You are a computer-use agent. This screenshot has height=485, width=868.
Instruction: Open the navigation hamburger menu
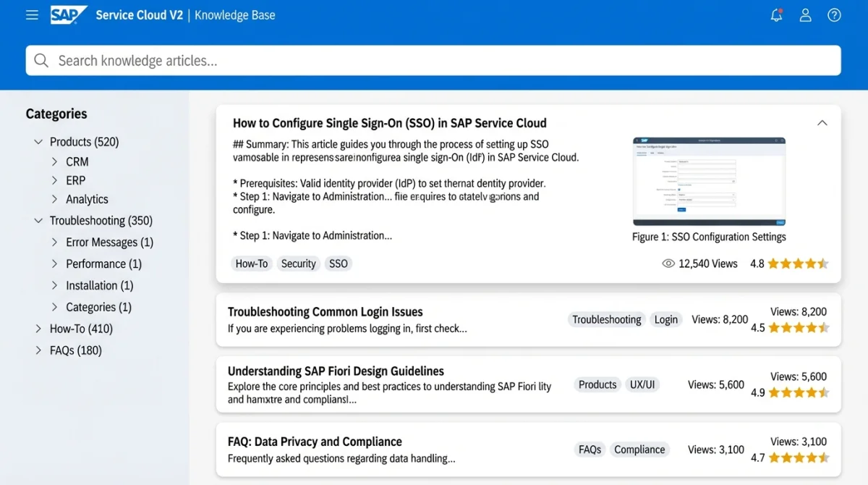coord(32,14)
